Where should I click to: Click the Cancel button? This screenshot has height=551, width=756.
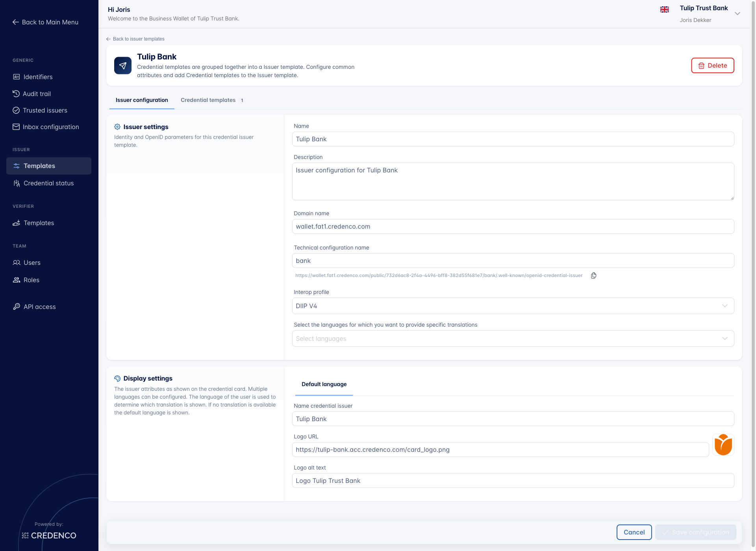pos(634,532)
